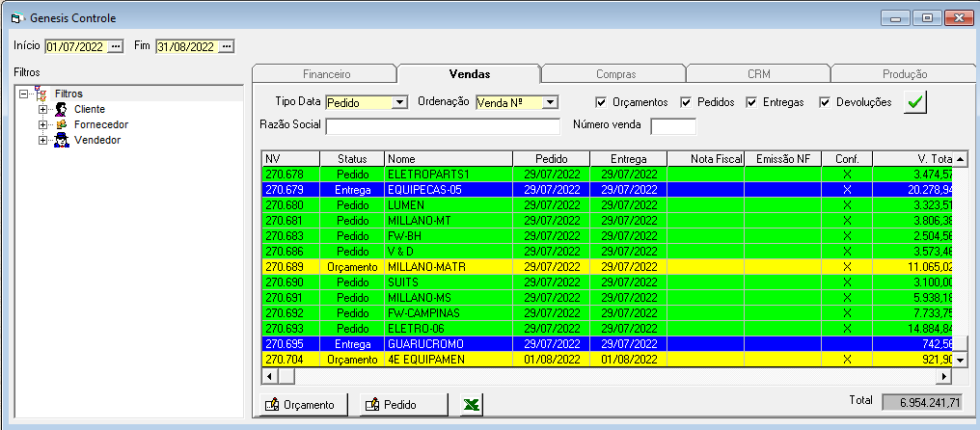The width and height of the screenshot is (980, 430).
Task: Click the Nota Fiscal column header
Action: coord(706,159)
